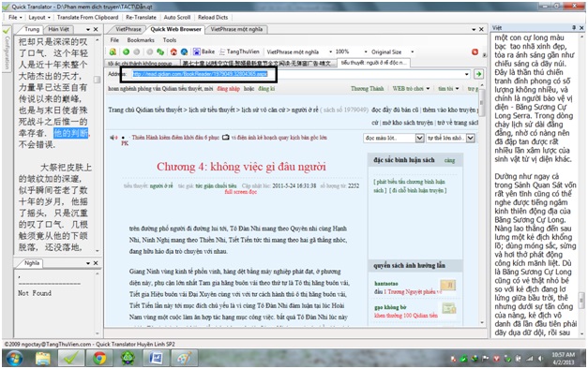The width and height of the screenshot is (588, 369).
Task: Click Translate From Clipboard button
Action: [87, 17]
